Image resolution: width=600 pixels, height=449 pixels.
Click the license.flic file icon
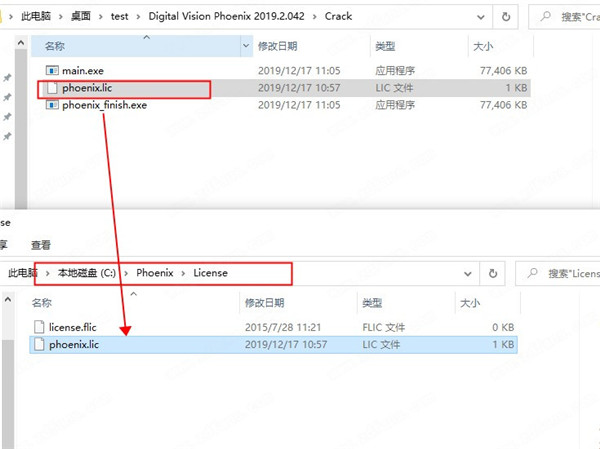[x=39, y=327]
